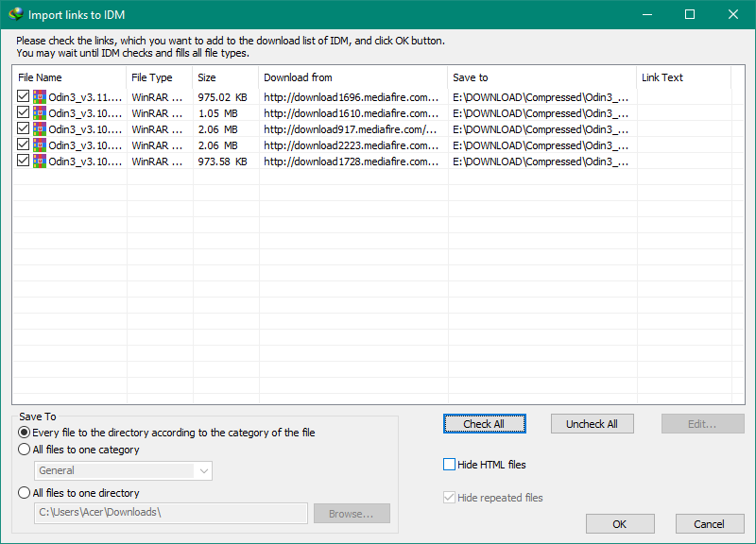Select Every file to the directory by category
Image resolution: width=756 pixels, height=544 pixels.
click(x=25, y=433)
